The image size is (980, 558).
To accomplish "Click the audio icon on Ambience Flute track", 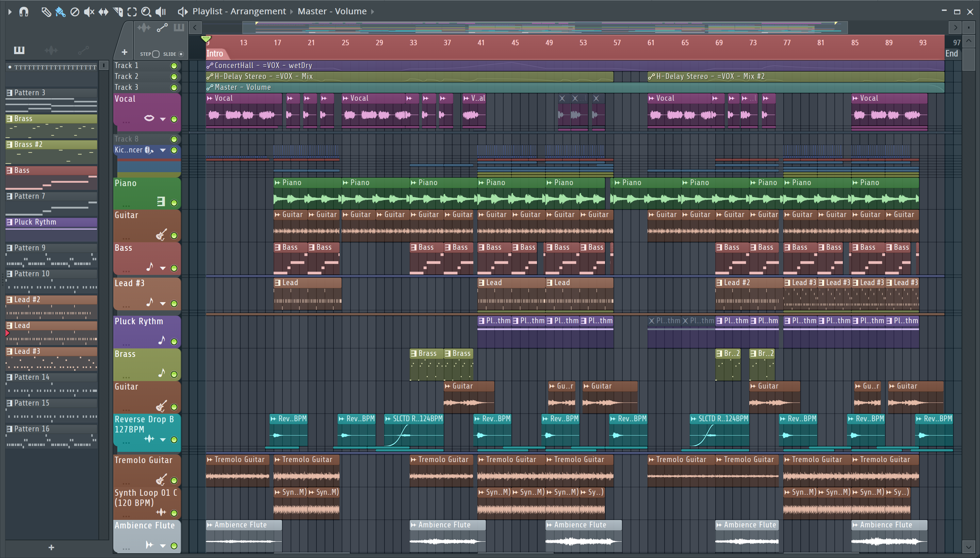I will click(x=149, y=545).
